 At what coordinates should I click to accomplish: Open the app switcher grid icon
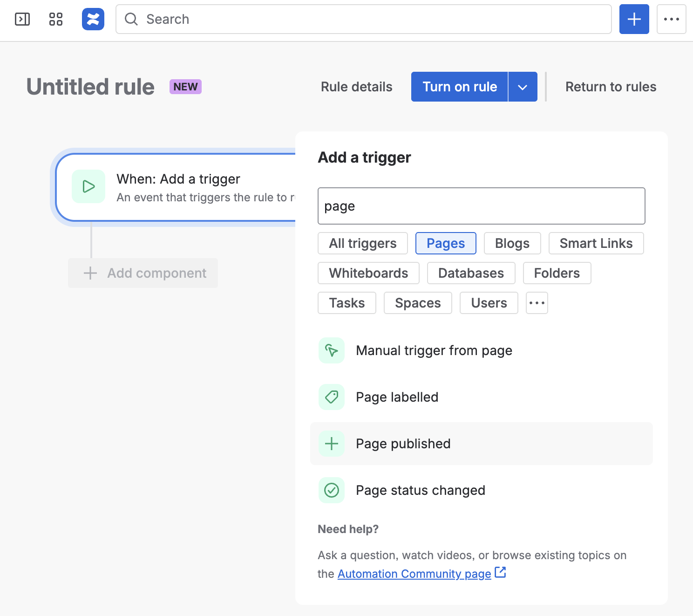(56, 19)
